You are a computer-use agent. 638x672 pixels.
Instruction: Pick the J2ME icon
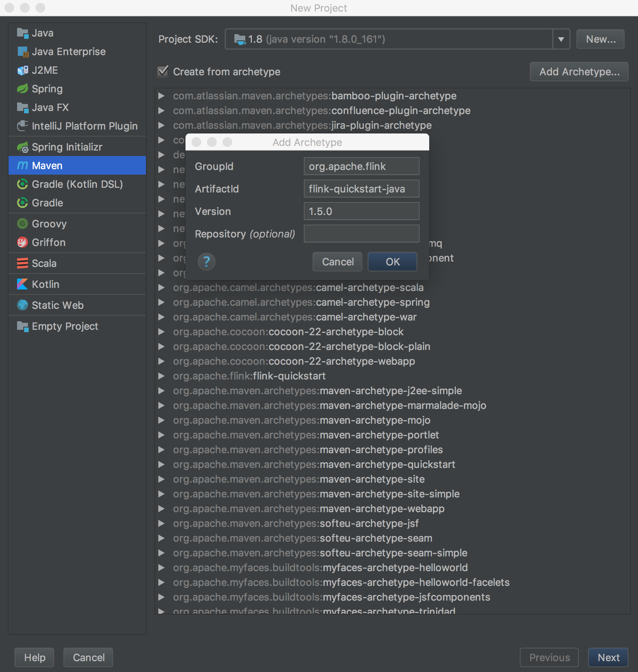23,70
